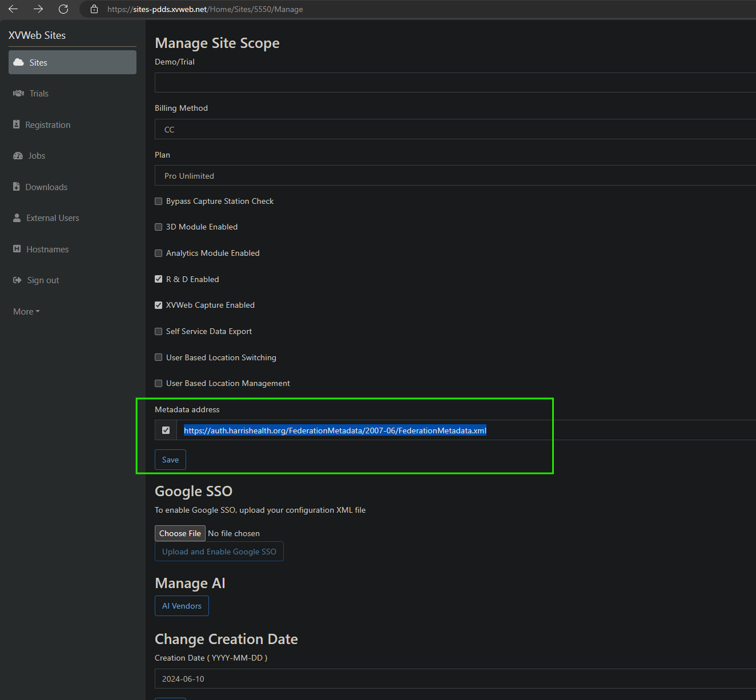Screen dimensions: 756x700
Task: Click the Hostnames H icon
Action: pos(17,249)
